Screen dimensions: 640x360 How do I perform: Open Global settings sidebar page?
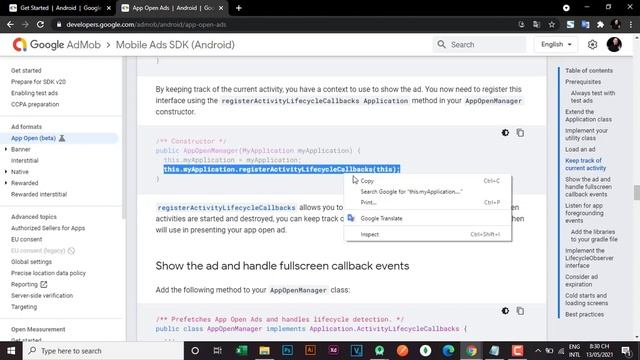[31, 262]
